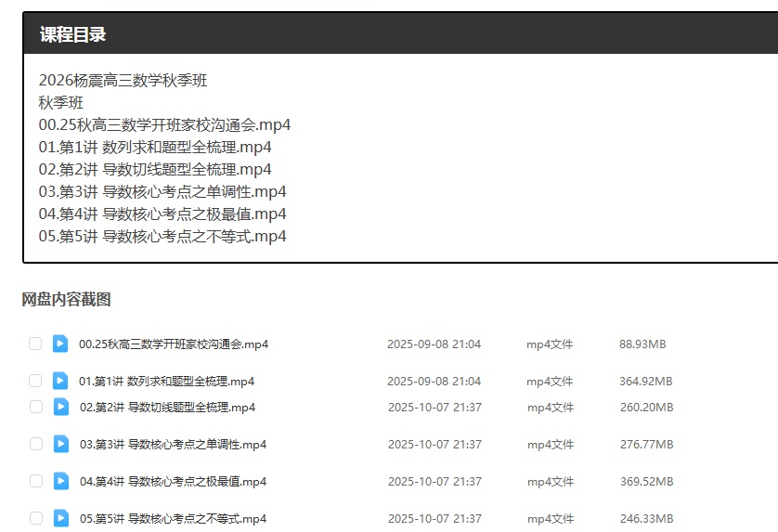Image resolution: width=778 pixels, height=532 pixels.
Task: Click catalog entry 03.第3讲 导数核心考点之单调性.mp4
Action: pos(162,191)
